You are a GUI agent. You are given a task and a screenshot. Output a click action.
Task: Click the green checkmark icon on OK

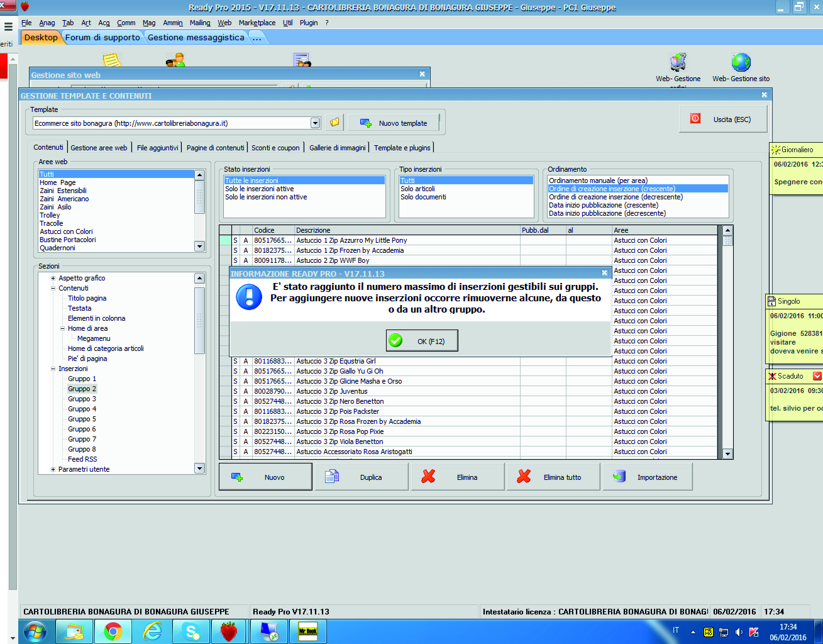click(395, 341)
